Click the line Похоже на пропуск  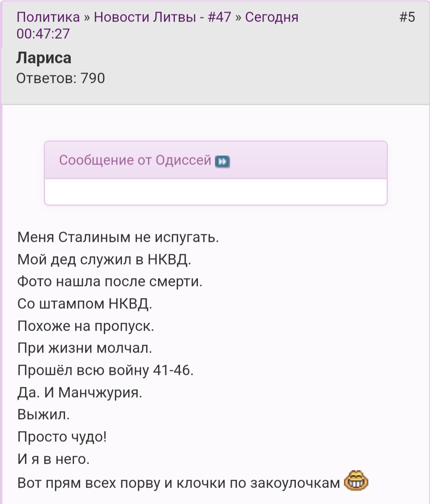(86, 326)
